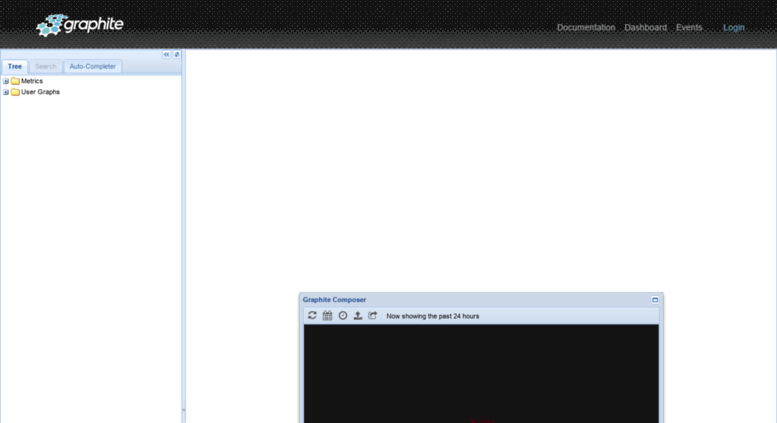Click the Composer upload icon

pyautogui.click(x=358, y=316)
